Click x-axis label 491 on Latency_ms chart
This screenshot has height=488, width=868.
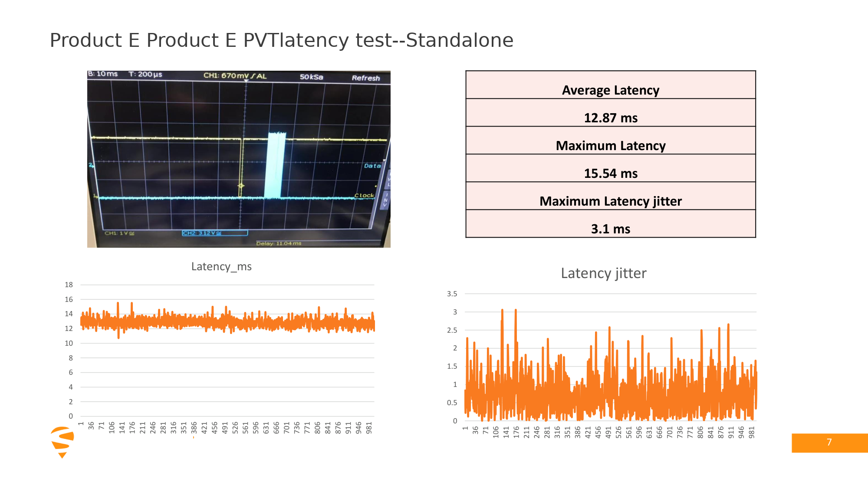tap(225, 428)
